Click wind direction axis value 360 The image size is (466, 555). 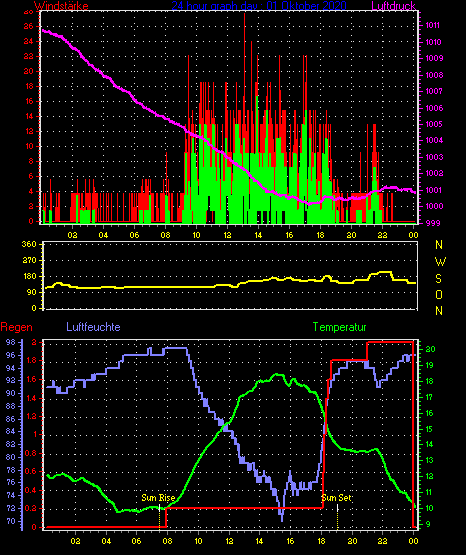click(29, 244)
